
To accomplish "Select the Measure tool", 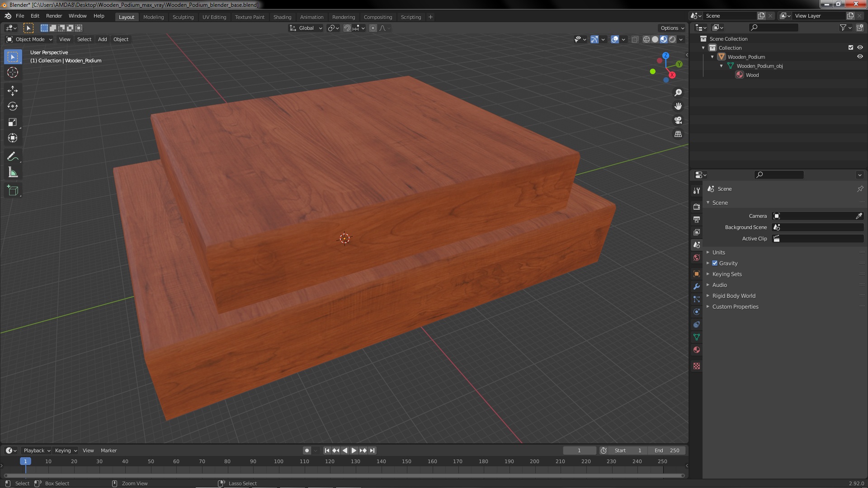I will coord(13,173).
